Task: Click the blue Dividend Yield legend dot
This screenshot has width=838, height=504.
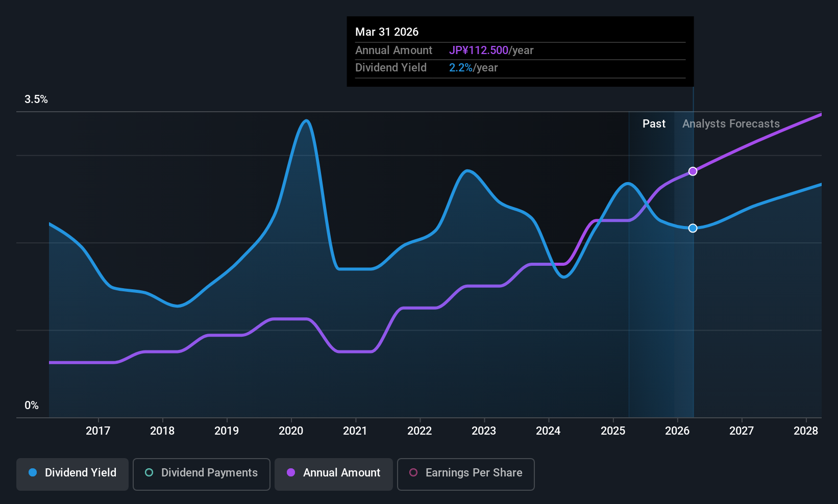Action: tap(33, 472)
